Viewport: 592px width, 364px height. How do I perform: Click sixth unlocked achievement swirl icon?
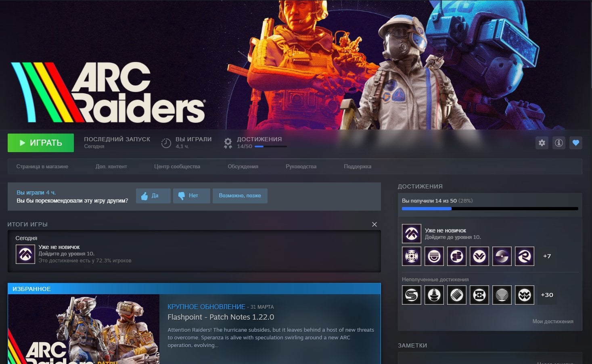click(525, 256)
